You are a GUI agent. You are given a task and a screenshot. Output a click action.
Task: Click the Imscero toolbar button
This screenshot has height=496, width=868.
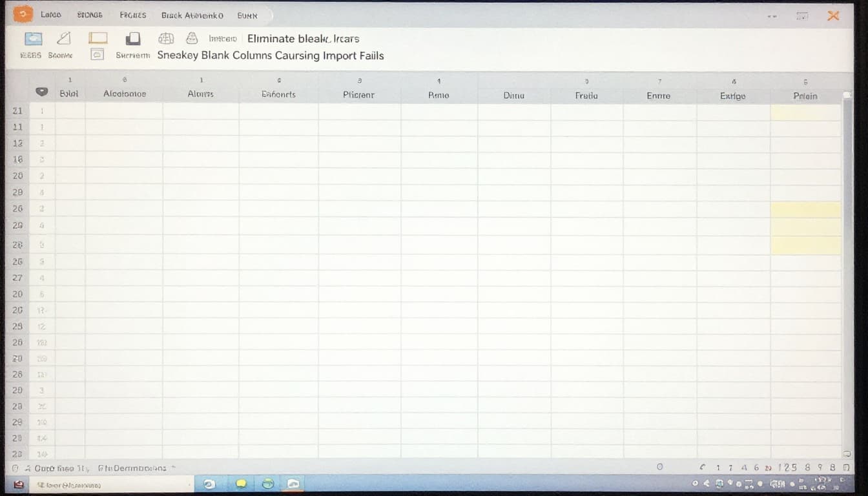tap(222, 39)
